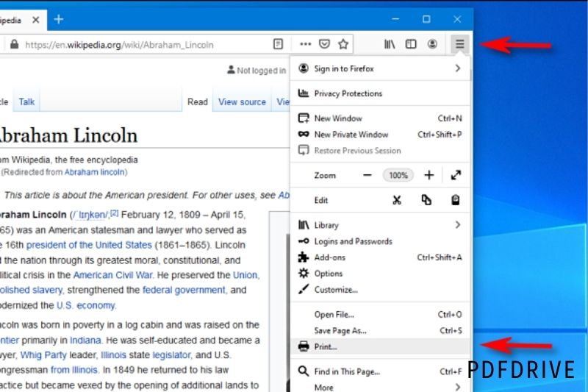
Task: Expand Sign in to Firefox submenu arrow
Action: point(457,68)
